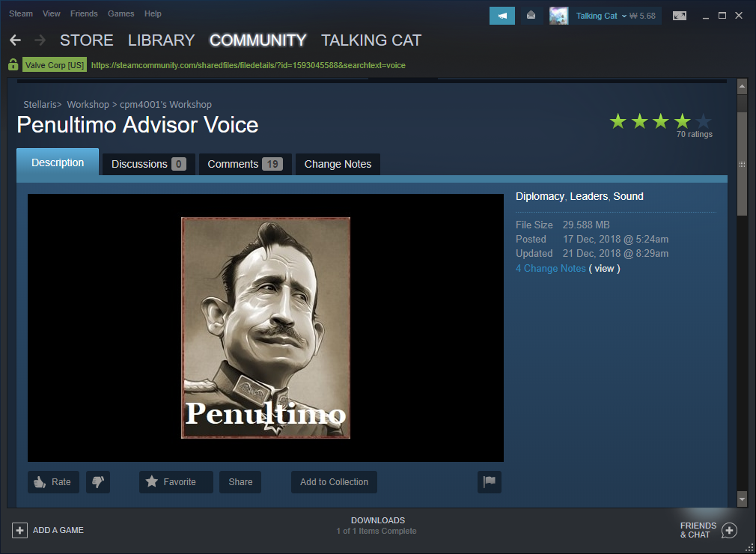Open the Talking Cat account dropdown
The image size is (756, 554).
click(x=601, y=16)
